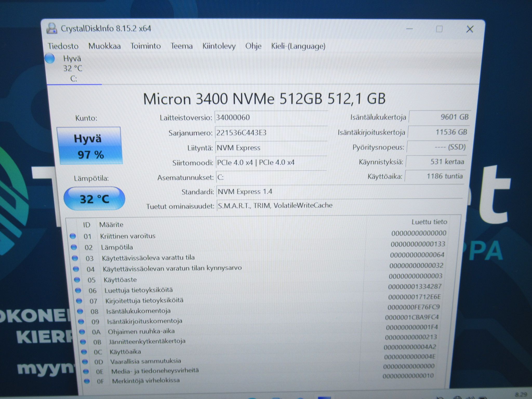
Task: Select the Kirjoitettuja tietoyksiköitä attribute text
Action: coord(144,301)
